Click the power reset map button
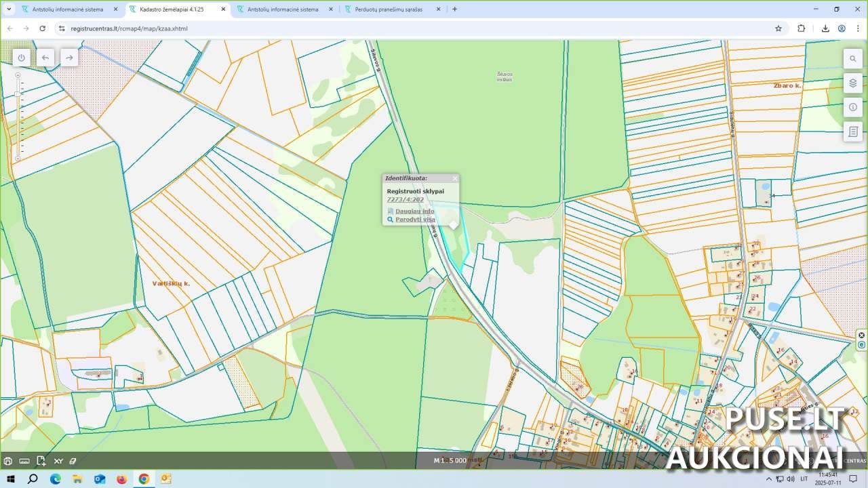Screen dimensions: 868x488 [21, 58]
